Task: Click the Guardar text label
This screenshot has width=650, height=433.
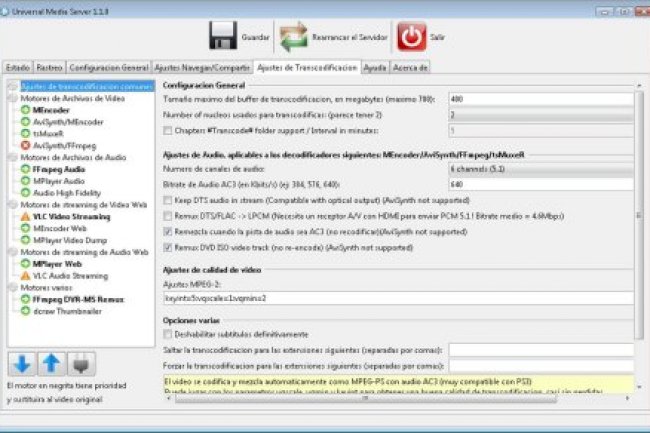Action: pyautogui.click(x=255, y=37)
